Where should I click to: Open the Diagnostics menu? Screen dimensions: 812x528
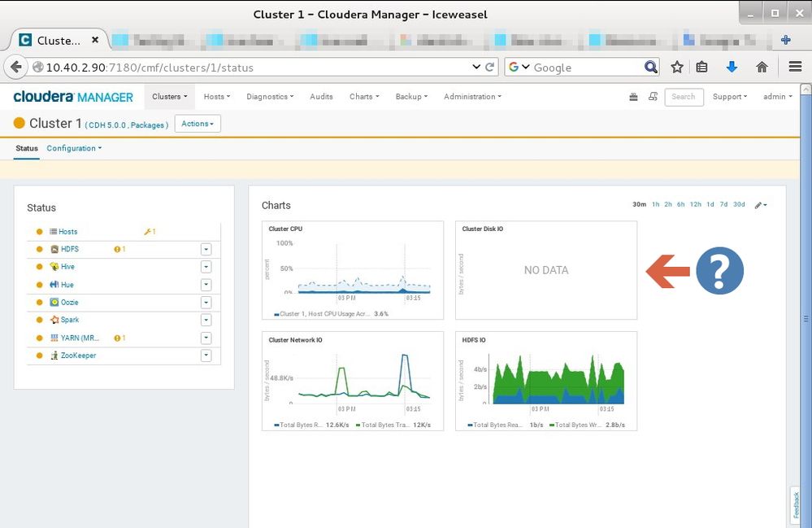(x=271, y=97)
